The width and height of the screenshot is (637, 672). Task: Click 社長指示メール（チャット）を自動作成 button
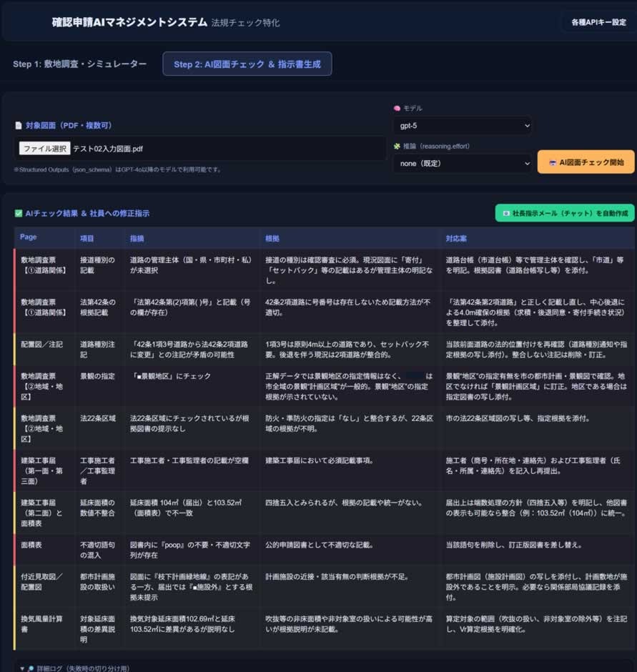565,213
